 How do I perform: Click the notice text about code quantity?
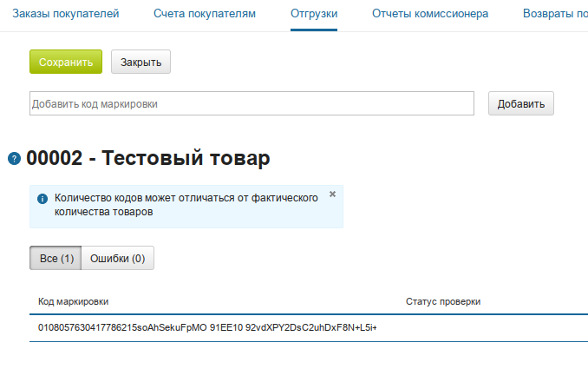[x=186, y=205]
